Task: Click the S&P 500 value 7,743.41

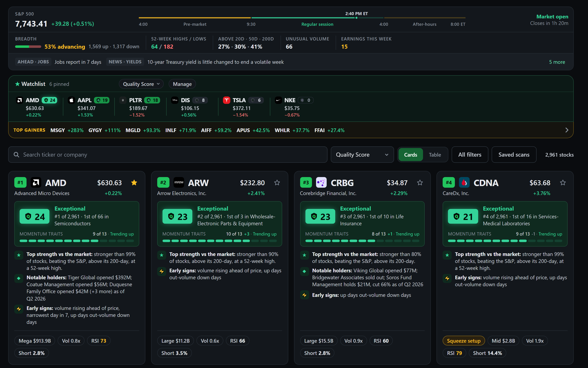Action: 31,24
